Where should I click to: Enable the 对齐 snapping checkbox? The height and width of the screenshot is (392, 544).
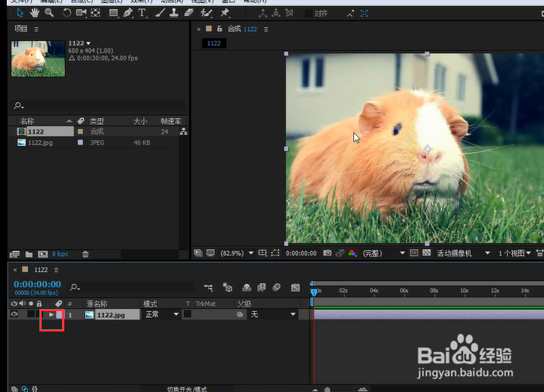pyautogui.click(x=308, y=14)
